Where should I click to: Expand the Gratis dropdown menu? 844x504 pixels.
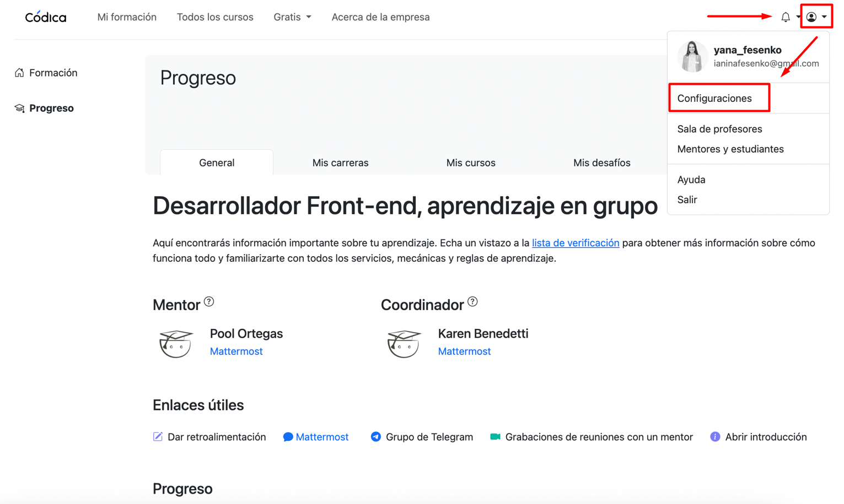[x=292, y=17]
